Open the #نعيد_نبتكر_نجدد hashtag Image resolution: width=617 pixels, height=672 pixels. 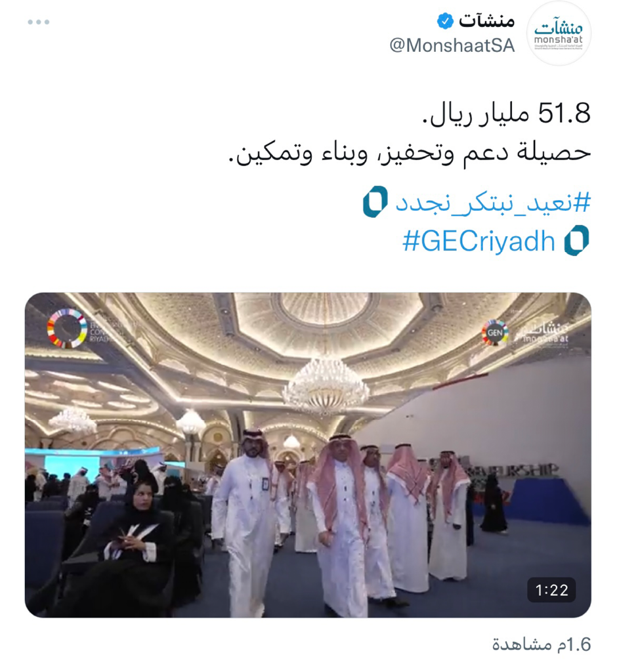coord(493,202)
